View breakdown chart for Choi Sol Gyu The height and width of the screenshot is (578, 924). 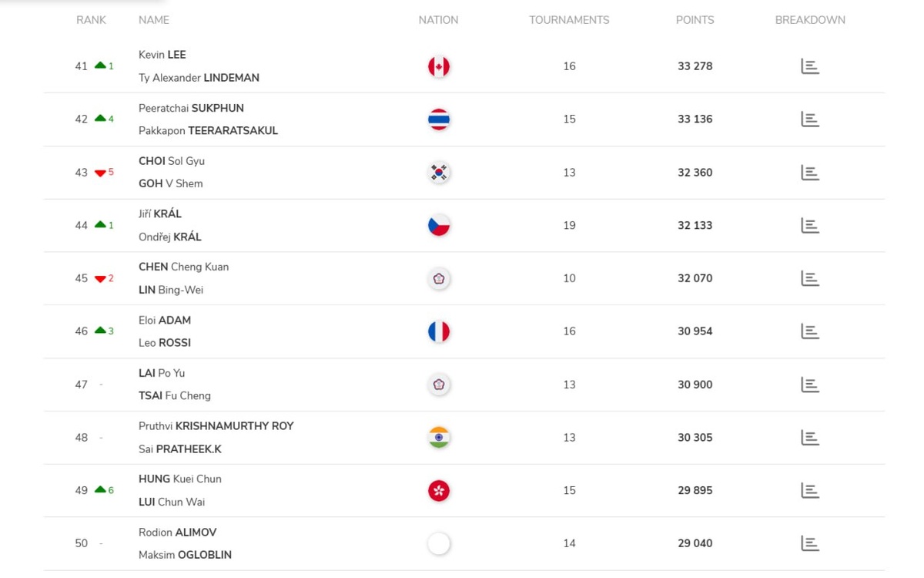coord(809,173)
